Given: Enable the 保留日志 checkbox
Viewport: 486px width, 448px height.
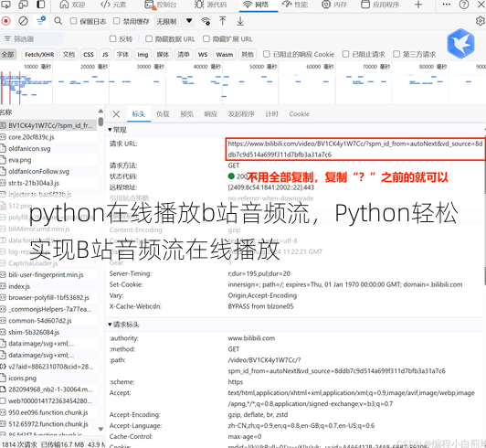Looking at the screenshot, I should click(73, 21).
